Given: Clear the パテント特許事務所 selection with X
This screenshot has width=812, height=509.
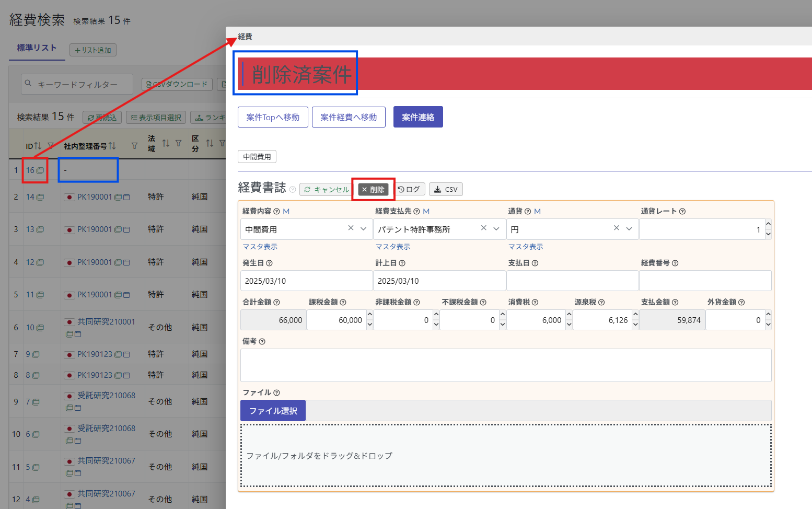Looking at the screenshot, I should pos(484,228).
